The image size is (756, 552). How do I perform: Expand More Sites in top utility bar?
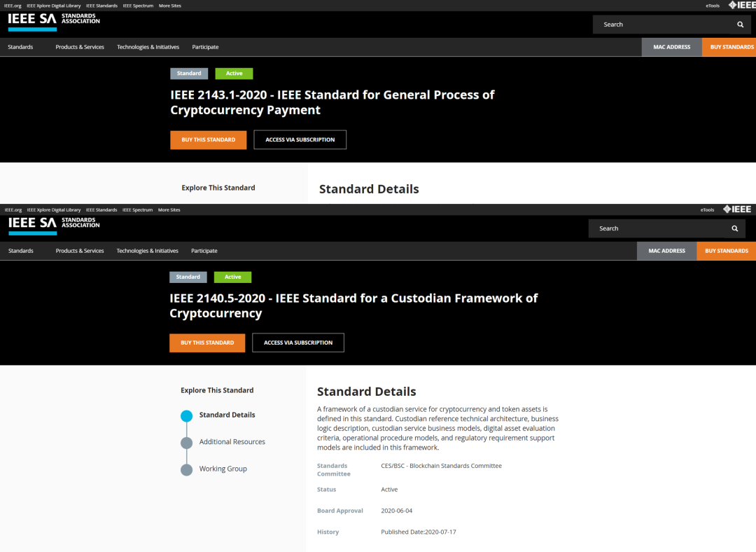[169, 6]
